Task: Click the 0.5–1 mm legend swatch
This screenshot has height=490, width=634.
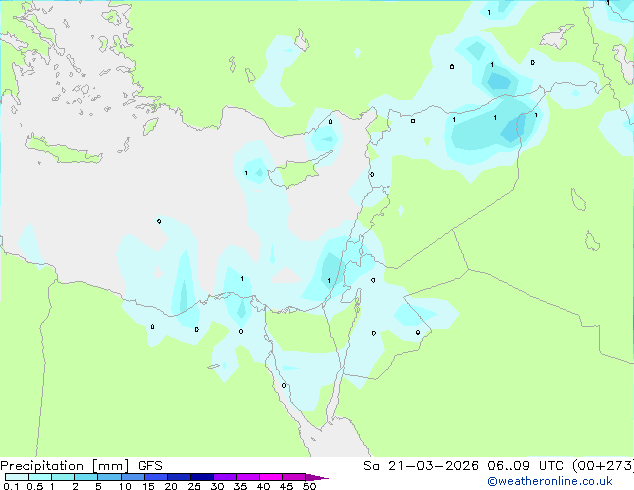Action: 40,477
